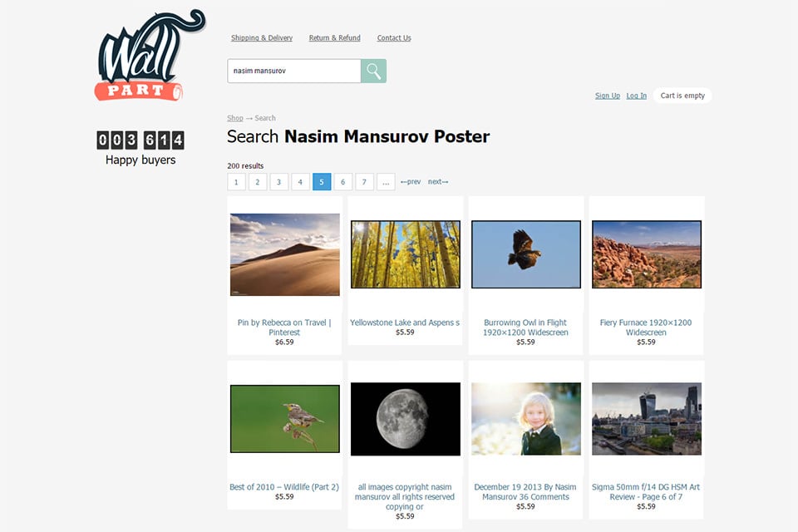Open the Contact Us link

394,37
